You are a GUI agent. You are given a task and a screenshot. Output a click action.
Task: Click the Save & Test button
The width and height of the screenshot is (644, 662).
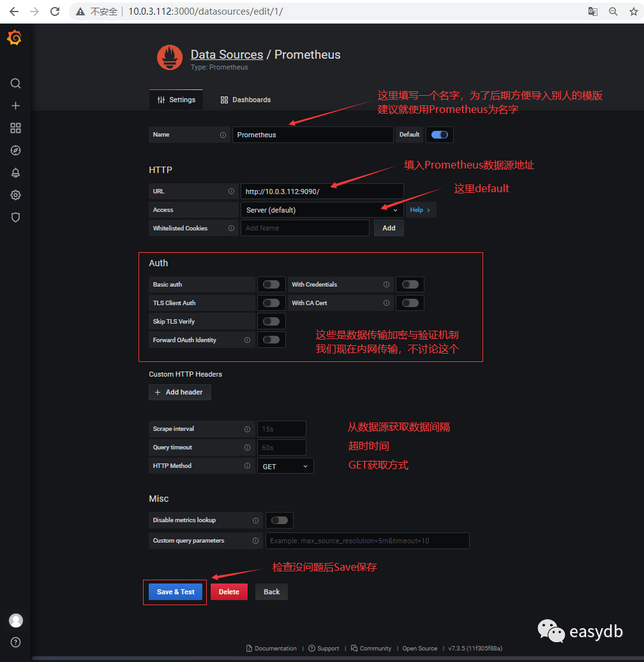[x=176, y=592]
